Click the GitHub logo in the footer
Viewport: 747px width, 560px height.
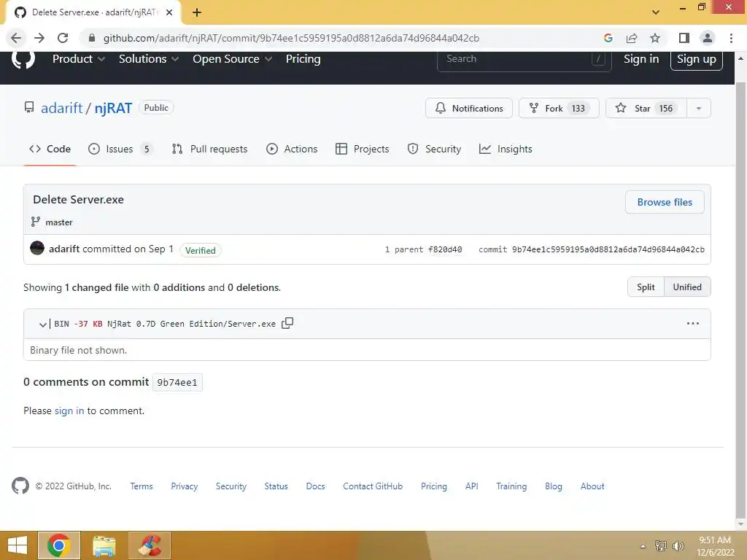point(20,486)
